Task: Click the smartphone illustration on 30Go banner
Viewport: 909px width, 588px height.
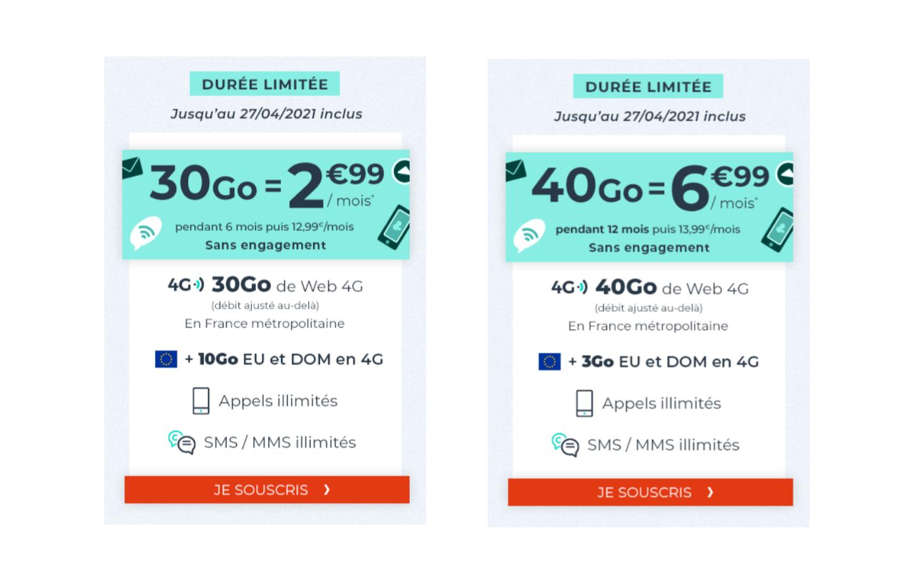Action: point(395,226)
